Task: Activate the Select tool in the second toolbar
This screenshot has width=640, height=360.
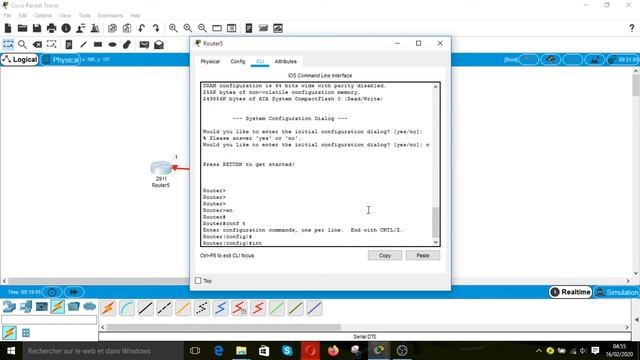Action: (x=8, y=44)
